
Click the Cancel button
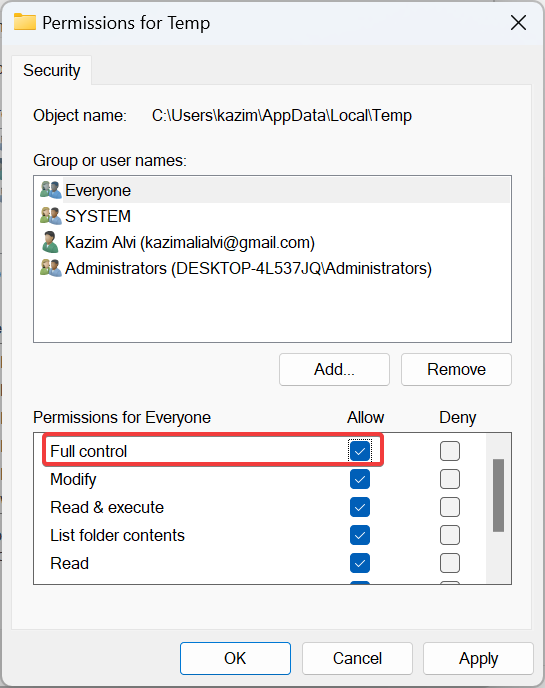pyautogui.click(x=357, y=658)
